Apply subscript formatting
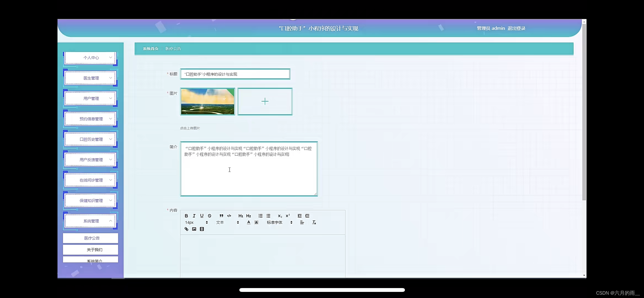Viewport: 644px width, 298px height. tap(280, 216)
